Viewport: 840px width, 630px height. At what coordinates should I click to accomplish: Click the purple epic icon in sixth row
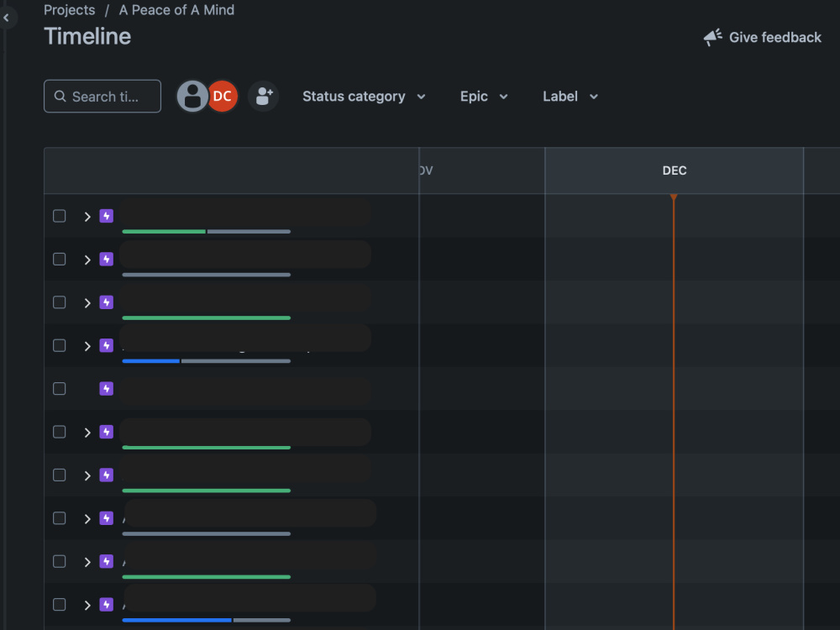coord(106,432)
